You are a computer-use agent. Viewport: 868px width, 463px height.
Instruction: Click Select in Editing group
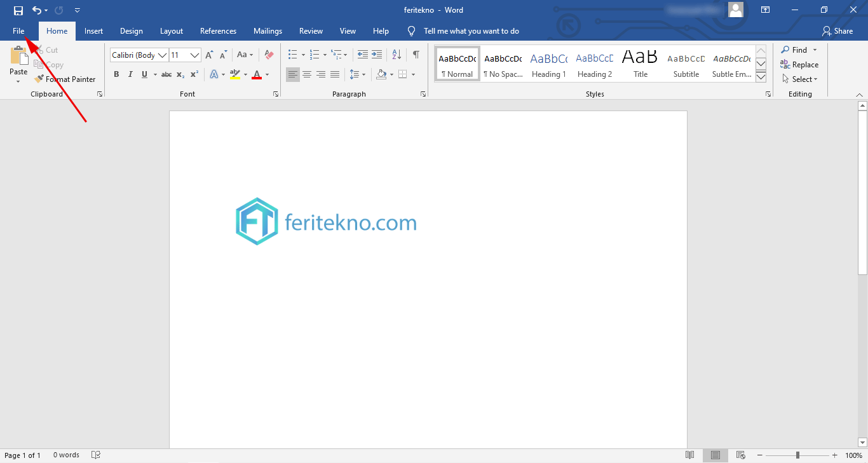tap(799, 79)
